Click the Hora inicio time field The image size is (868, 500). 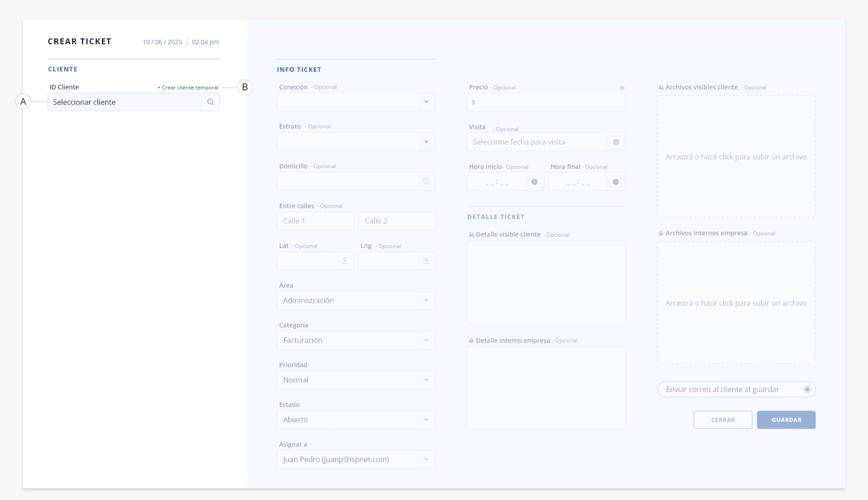505,182
